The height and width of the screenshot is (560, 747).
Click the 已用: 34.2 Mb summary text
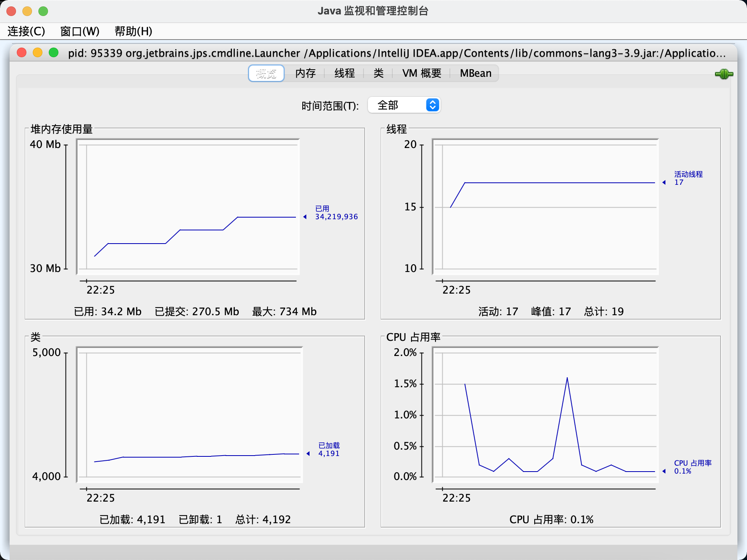click(x=108, y=312)
